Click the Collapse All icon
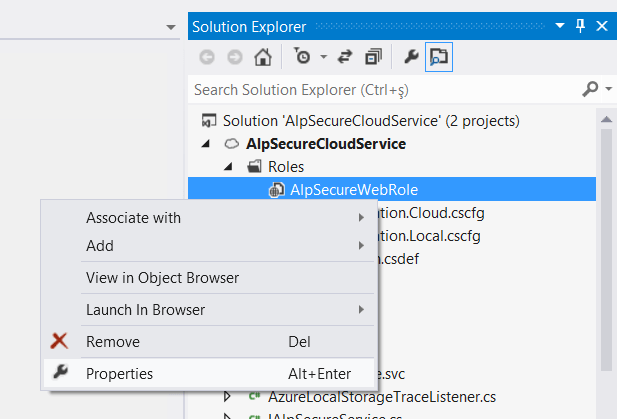 373,57
